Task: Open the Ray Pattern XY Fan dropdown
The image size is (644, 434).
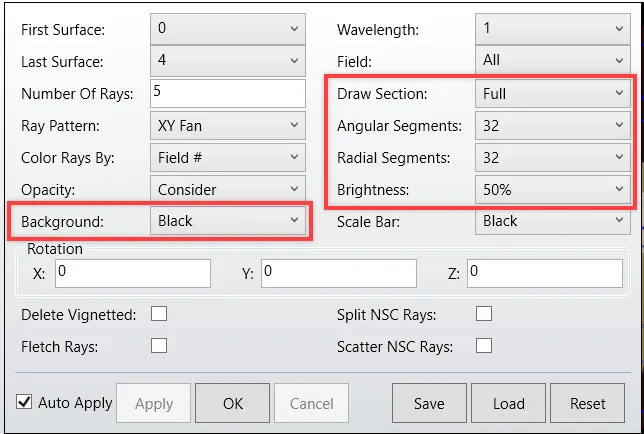Action: tap(227, 126)
